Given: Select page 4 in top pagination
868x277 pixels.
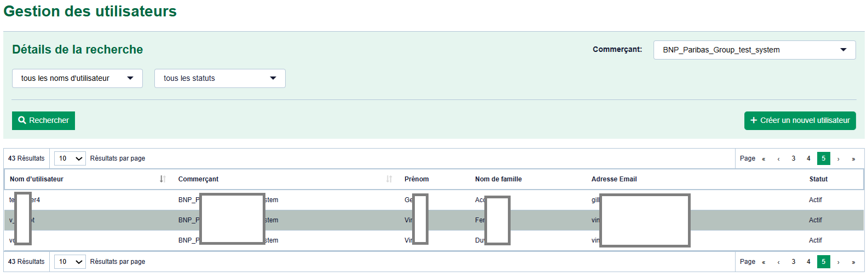Looking at the screenshot, I should (x=808, y=158).
